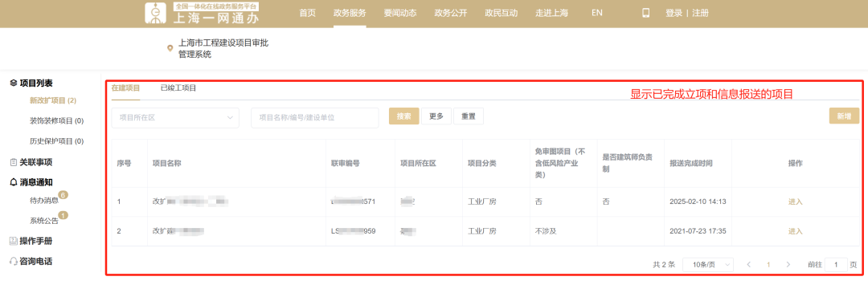This screenshot has height=301, width=868.
Task: Click the headset icon beside 咨询电话
Action: (x=14, y=261)
